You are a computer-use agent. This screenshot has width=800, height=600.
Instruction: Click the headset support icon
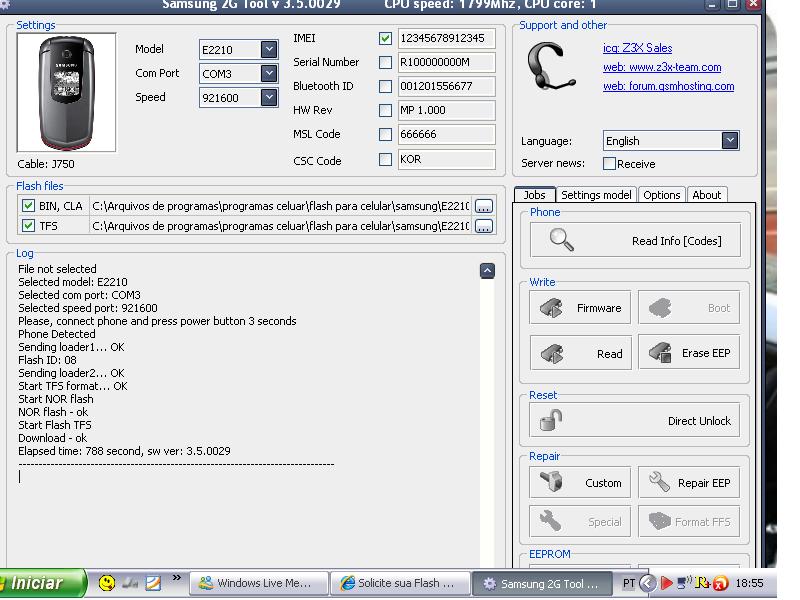point(551,67)
